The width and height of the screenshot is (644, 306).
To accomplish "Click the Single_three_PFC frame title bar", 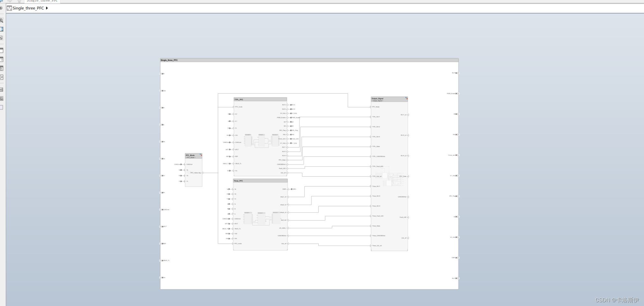I will 309,60.
